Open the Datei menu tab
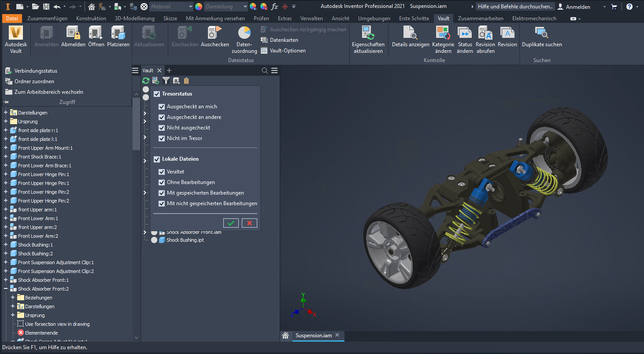Image resolution: width=644 pixels, height=354 pixels. click(12, 18)
